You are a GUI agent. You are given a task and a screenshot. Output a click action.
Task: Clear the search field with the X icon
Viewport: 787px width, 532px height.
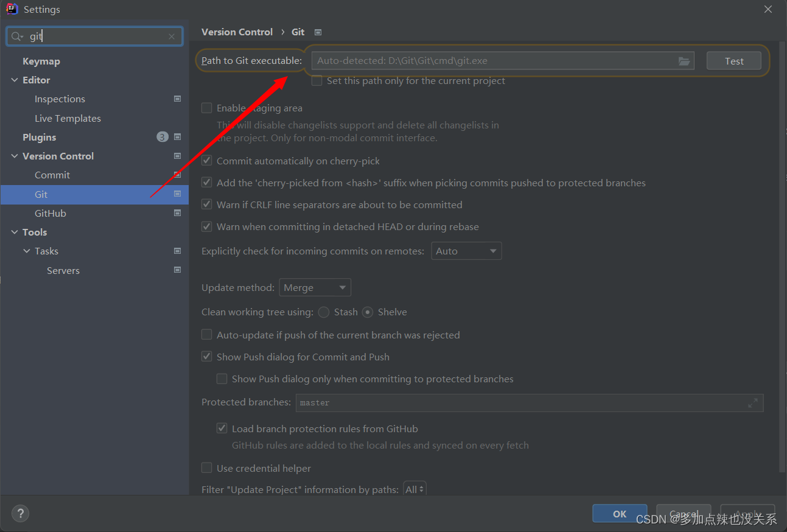pyautogui.click(x=172, y=37)
